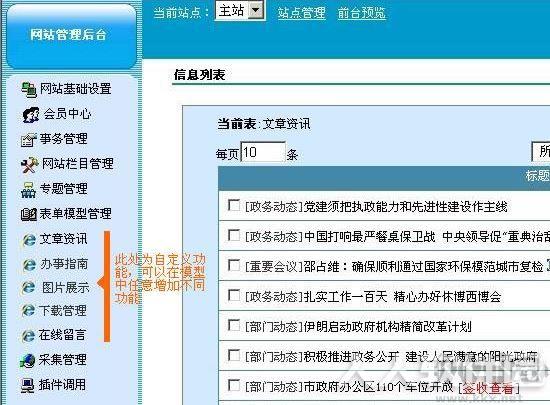Open 下载管理 sidebar entry
Screen dimensions: 550x405
62,310
